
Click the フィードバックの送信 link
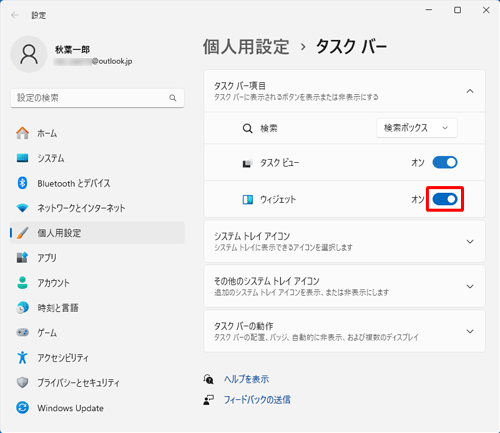pos(257,400)
